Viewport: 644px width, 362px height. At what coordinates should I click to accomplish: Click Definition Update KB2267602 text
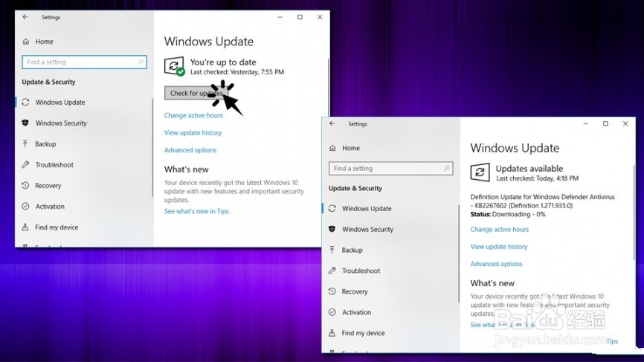tap(542, 201)
